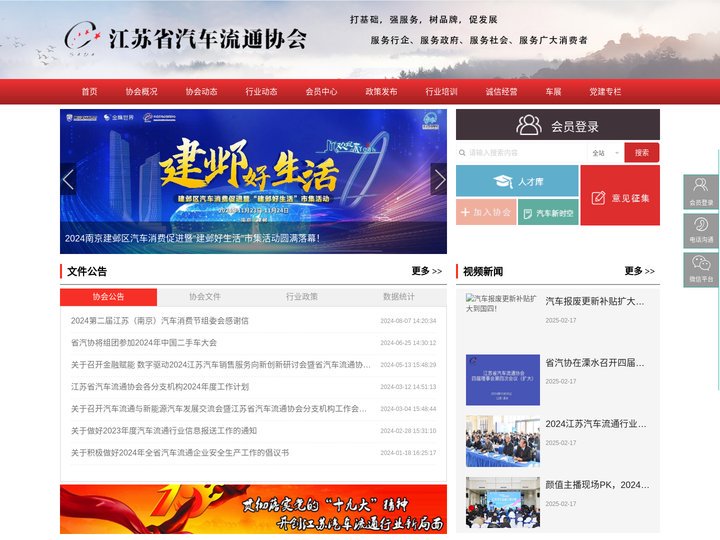Viewport: 720px width, 540px height.
Task: Open notice 关于积极做好2024年全省汽车流通企业安全生产
Action: click(x=180, y=453)
